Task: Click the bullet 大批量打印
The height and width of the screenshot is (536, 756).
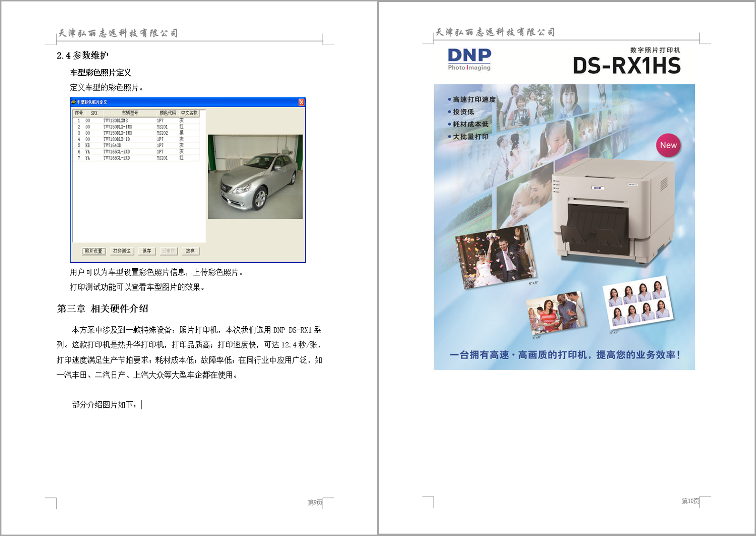Action: tap(468, 137)
